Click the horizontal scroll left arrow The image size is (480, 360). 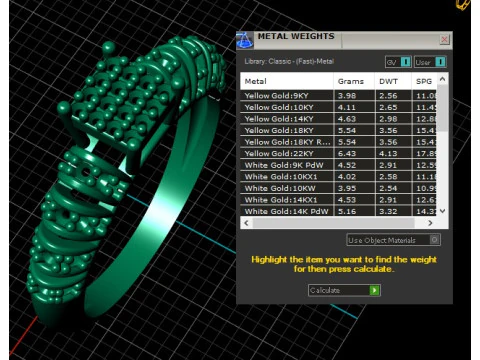246,223
